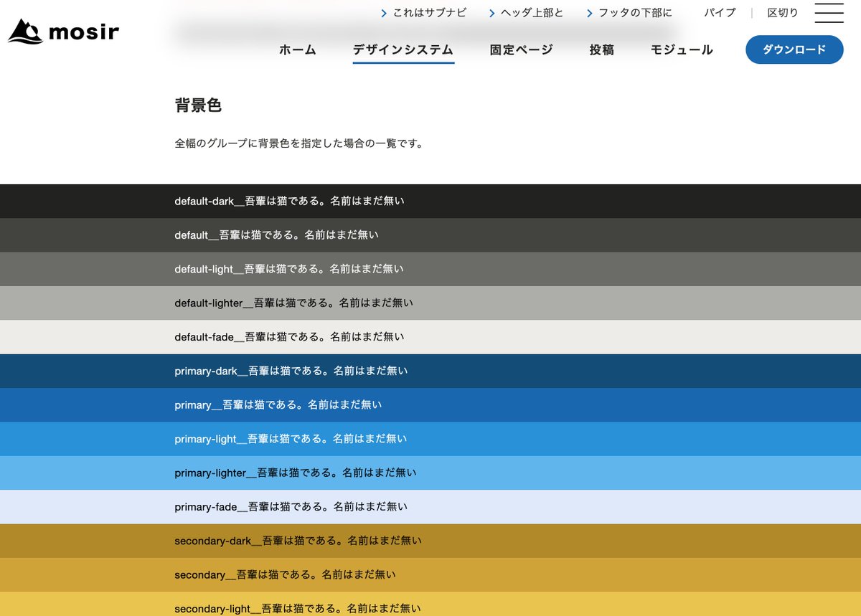This screenshot has height=616, width=861.
Task: Click the secondary background color swatch
Action: [430, 574]
